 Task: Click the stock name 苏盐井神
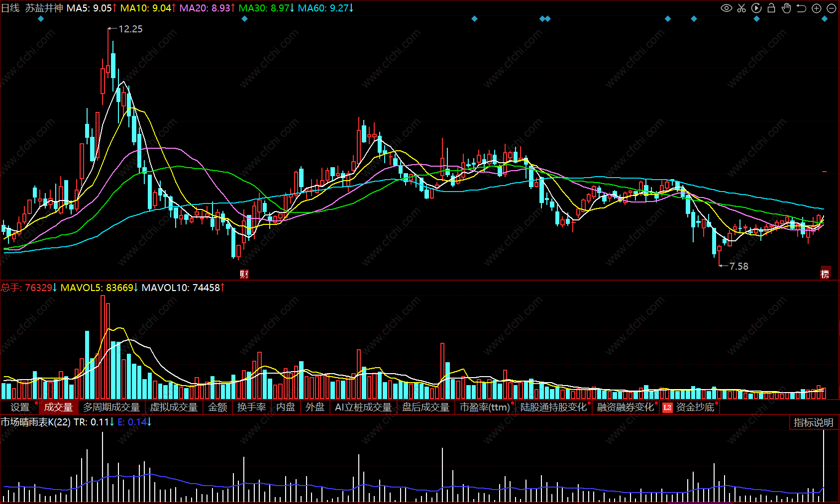click(44, 8)
